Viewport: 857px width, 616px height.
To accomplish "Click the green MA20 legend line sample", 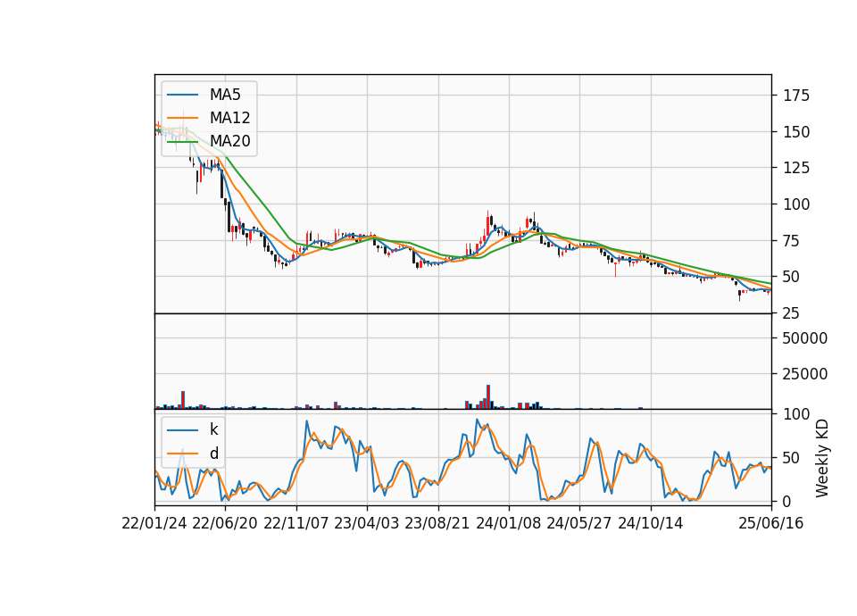I will click(x=182, y=142).
